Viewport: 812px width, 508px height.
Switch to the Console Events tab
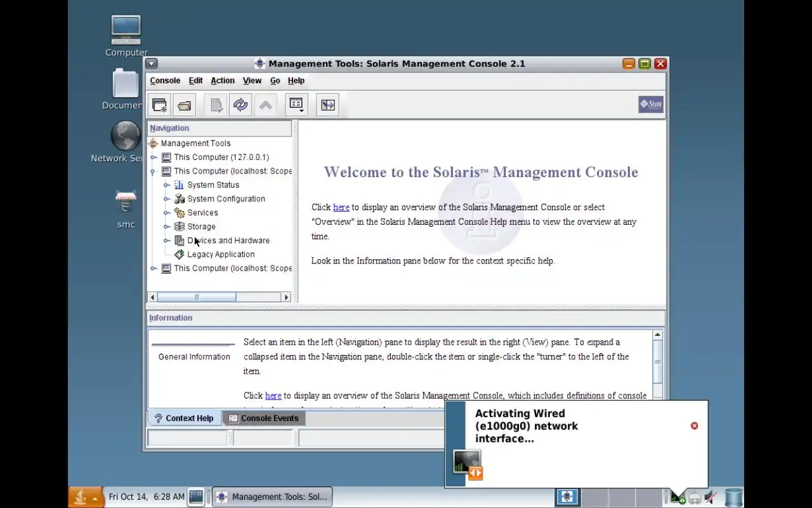pos(264,418)
